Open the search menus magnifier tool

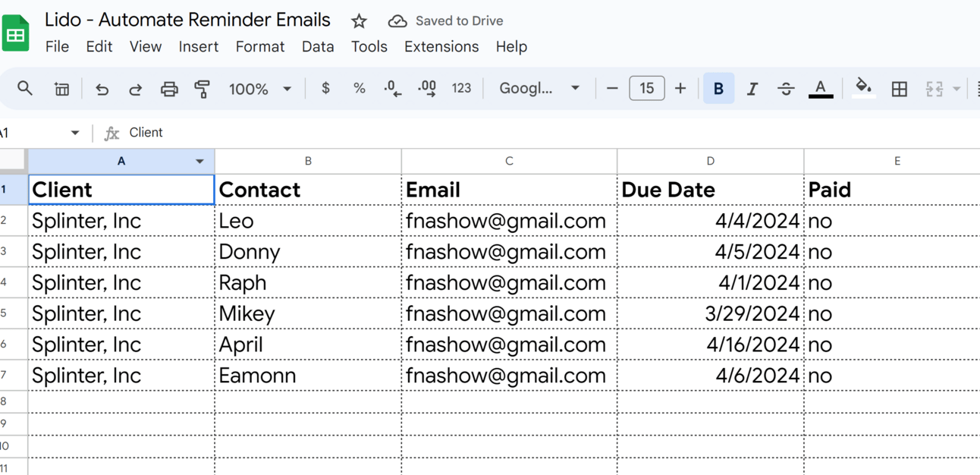(x=25, y=89)
